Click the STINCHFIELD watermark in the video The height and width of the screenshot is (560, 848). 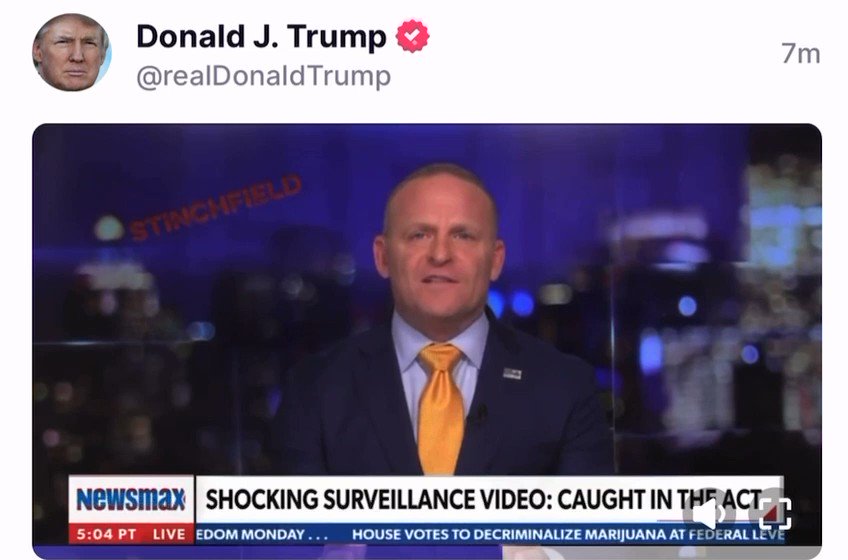215,208
